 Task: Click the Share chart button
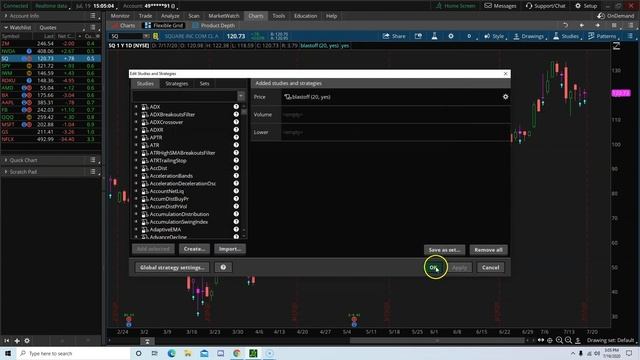394,36
